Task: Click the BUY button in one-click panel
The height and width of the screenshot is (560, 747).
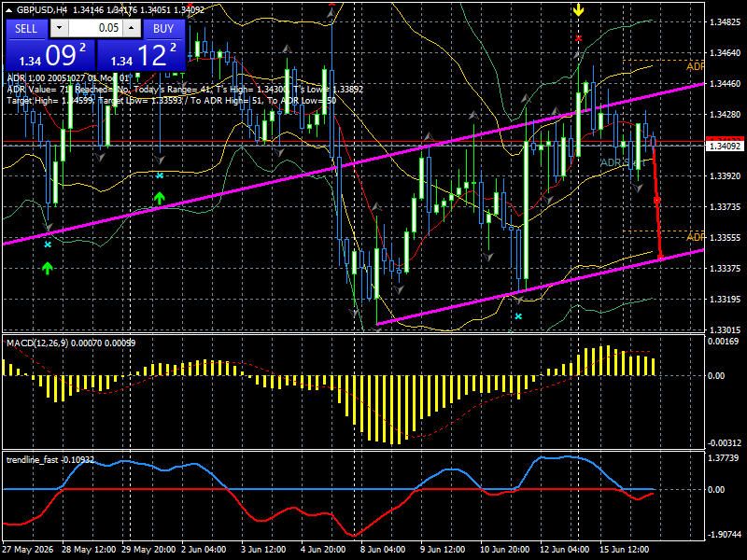Action: click(x=163, y=29)
